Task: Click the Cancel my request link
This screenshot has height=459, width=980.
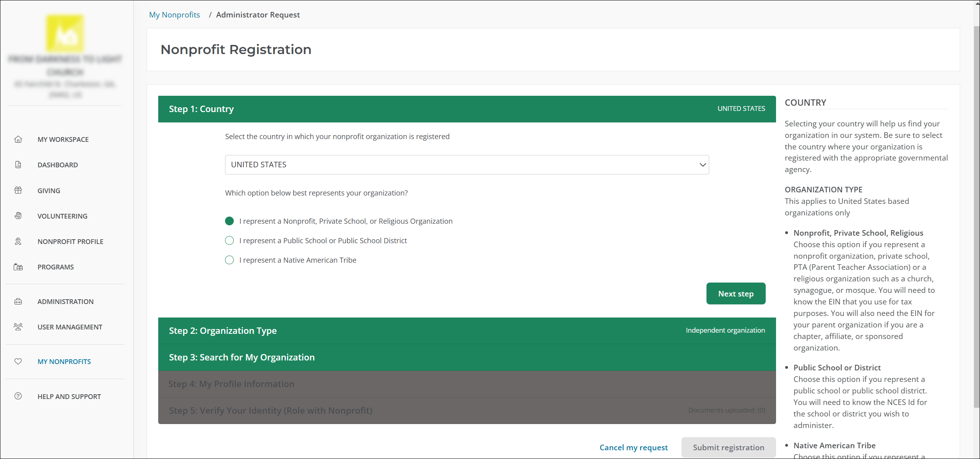Action: coord(633,447)
